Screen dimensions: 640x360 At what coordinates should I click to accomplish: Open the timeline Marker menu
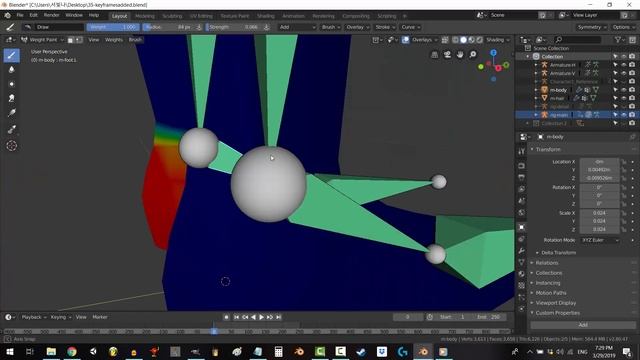[100, 317]
